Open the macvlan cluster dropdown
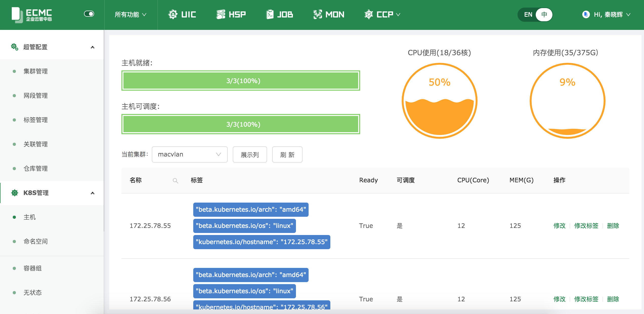This screenshot has height=314, width=644. 189,154
